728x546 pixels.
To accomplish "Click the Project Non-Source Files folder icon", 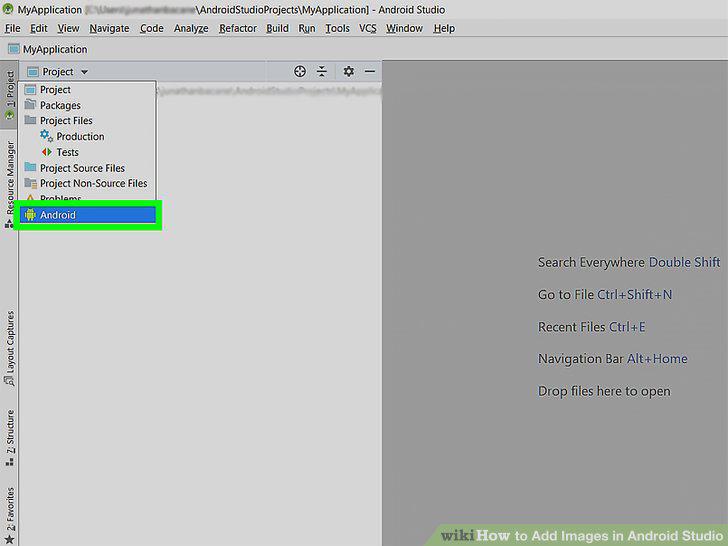I will 31,183.
